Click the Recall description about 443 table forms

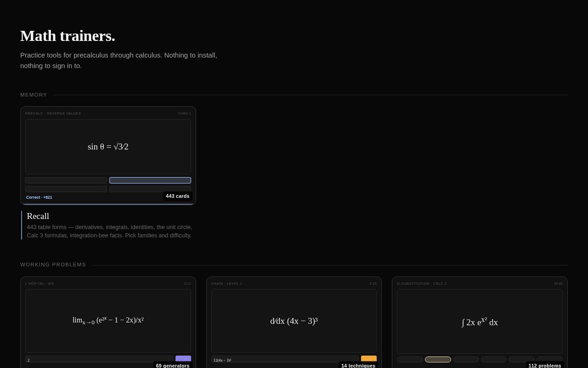tap(109, 231)
